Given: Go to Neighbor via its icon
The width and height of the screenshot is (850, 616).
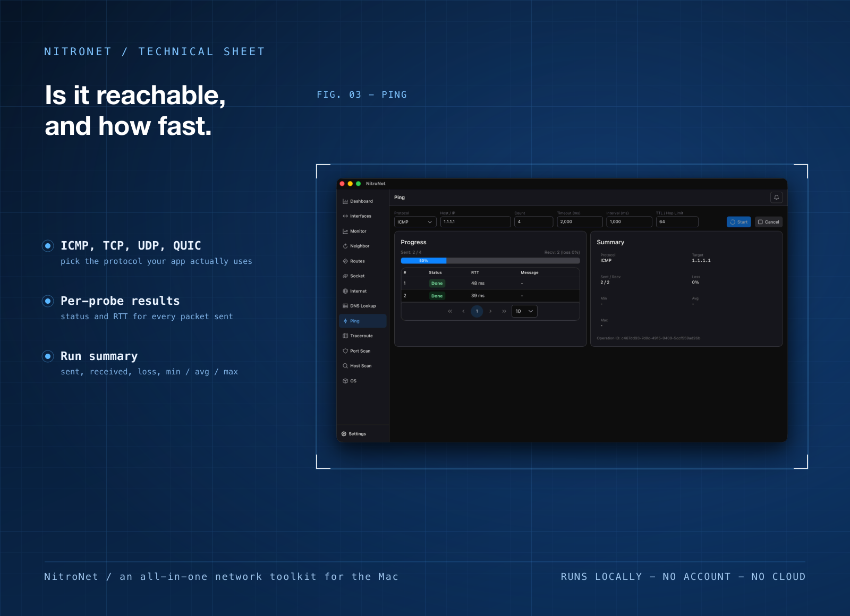Looking at the screenshot, I should point(345,246).
